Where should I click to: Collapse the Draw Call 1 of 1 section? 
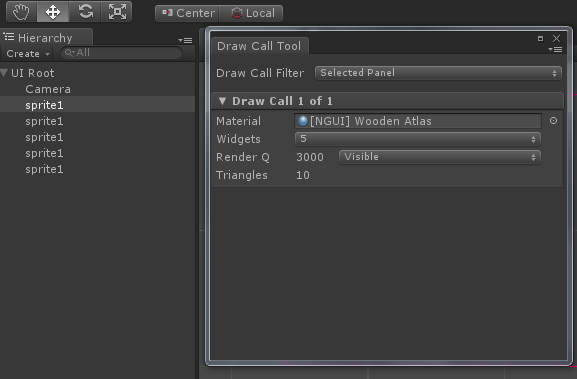tap(222, 101)
